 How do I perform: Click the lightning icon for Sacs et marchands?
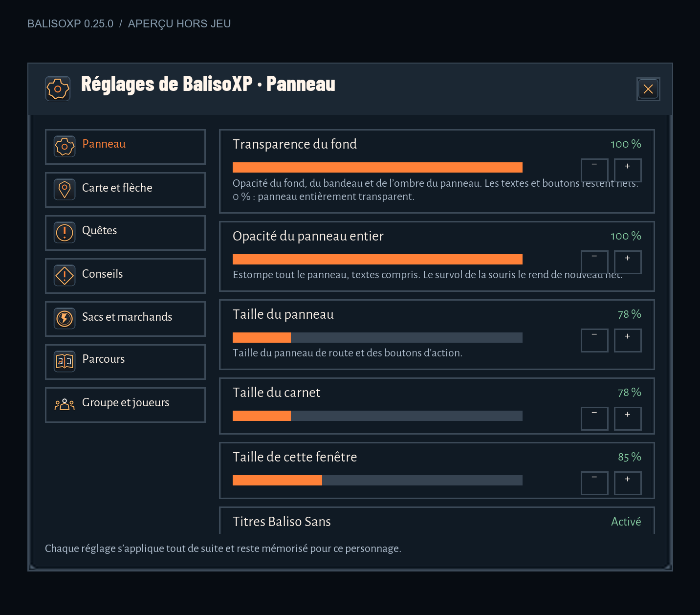(x=65, y=319)
